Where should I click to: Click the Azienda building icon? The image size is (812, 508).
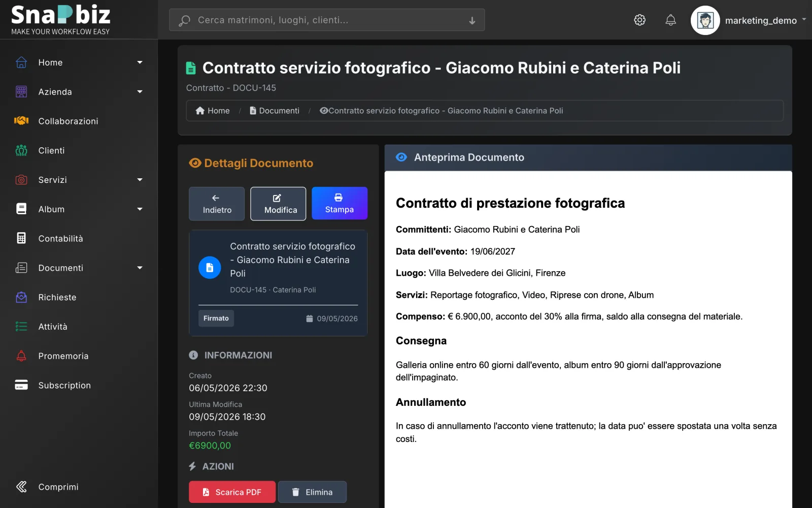click(x=21, y=92)
